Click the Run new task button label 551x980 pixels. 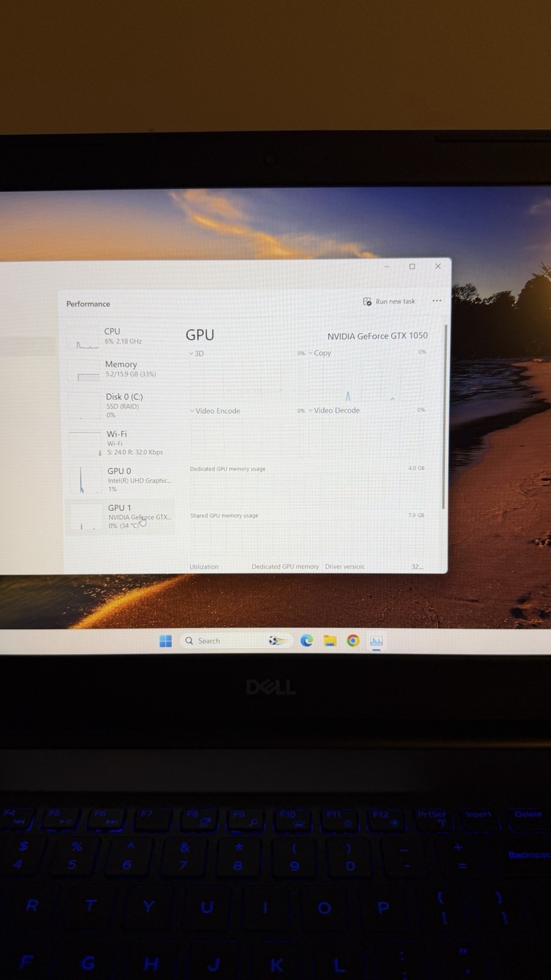click(395, 301)
